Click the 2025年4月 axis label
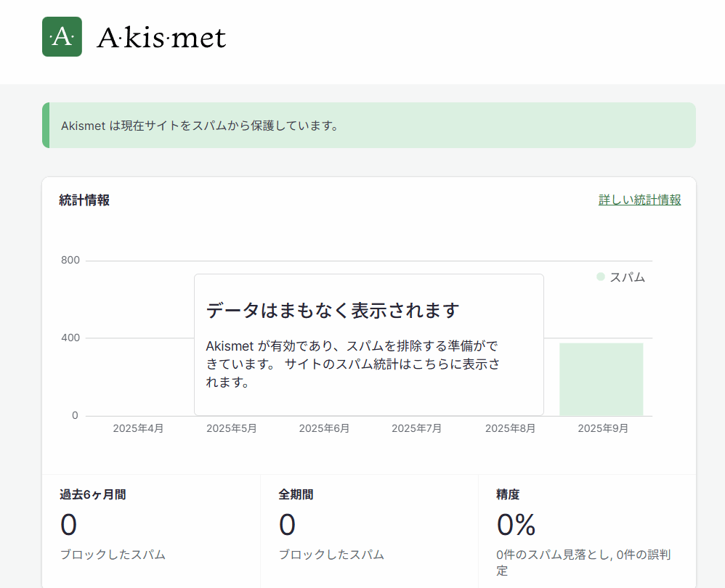Image resolution: width=725 pixels, height=588 pixels. 138,428
